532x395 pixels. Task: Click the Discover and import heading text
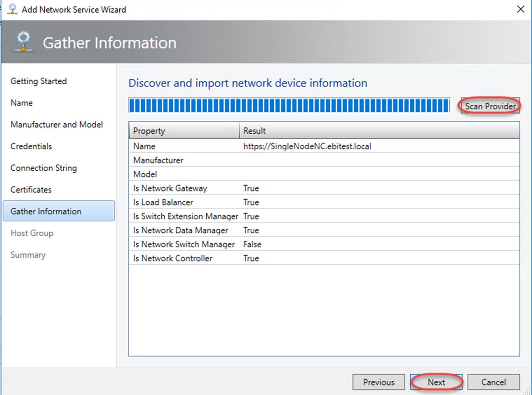click(x=248, y=83)
